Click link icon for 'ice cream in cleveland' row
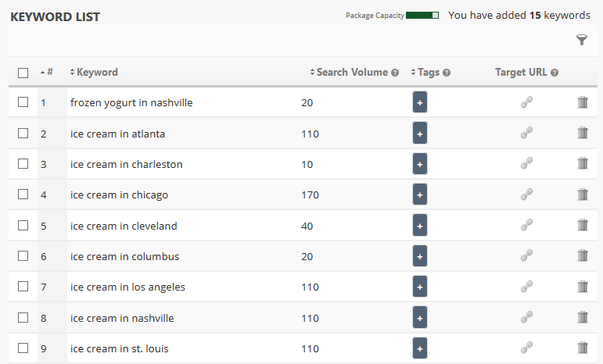603x364 pixels. pos(526,226)
